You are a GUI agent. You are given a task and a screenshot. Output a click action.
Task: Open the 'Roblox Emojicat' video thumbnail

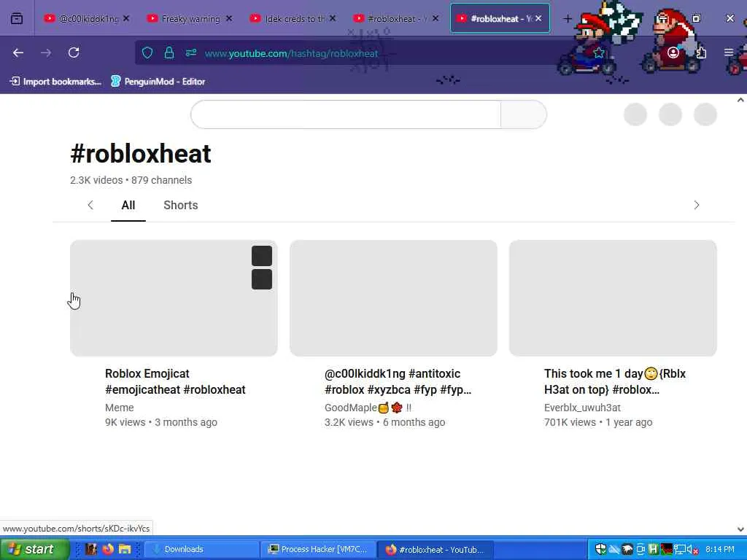tap(174, 298)
